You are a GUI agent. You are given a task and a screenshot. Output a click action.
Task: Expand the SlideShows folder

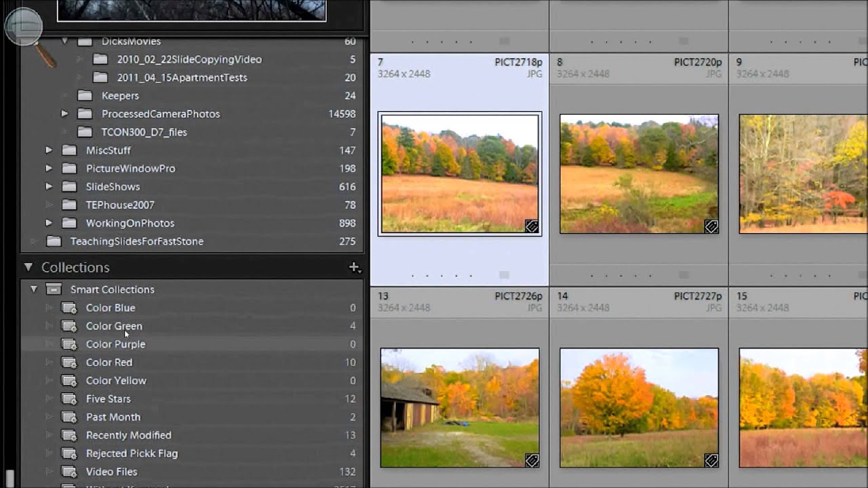pyautogui.click(x=49, y=187)
